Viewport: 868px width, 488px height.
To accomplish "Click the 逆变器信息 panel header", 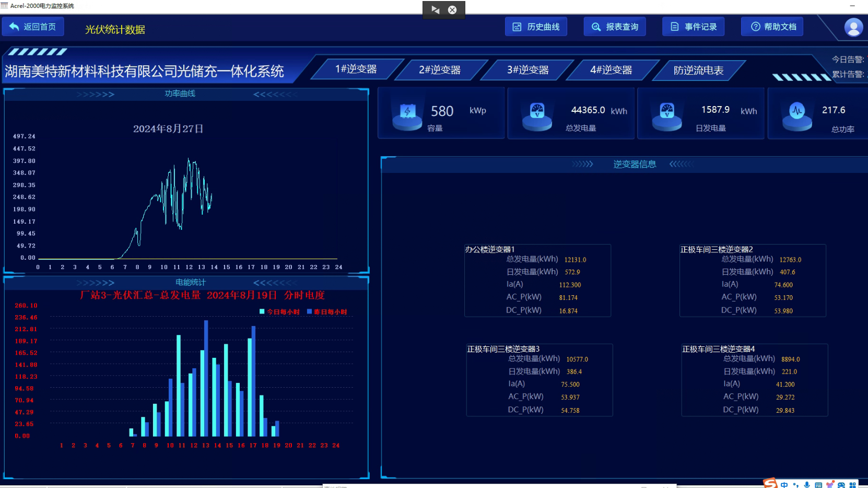I will click(635, 164).
